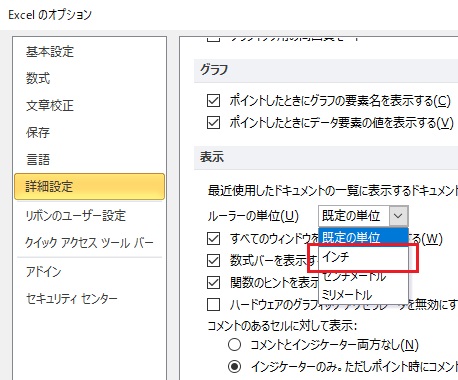Open the 言語 category
Image resolution: width=458 pixels, height=380 pixels.
point(38,159)
